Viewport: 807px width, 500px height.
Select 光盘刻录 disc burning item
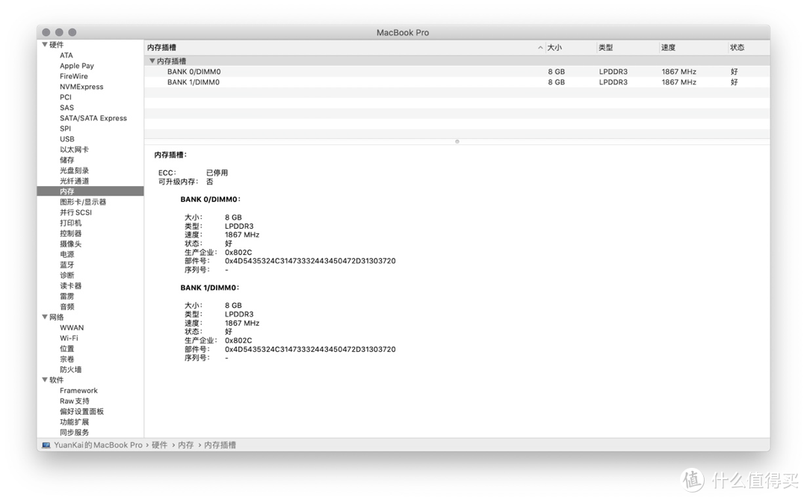[74, 170]
